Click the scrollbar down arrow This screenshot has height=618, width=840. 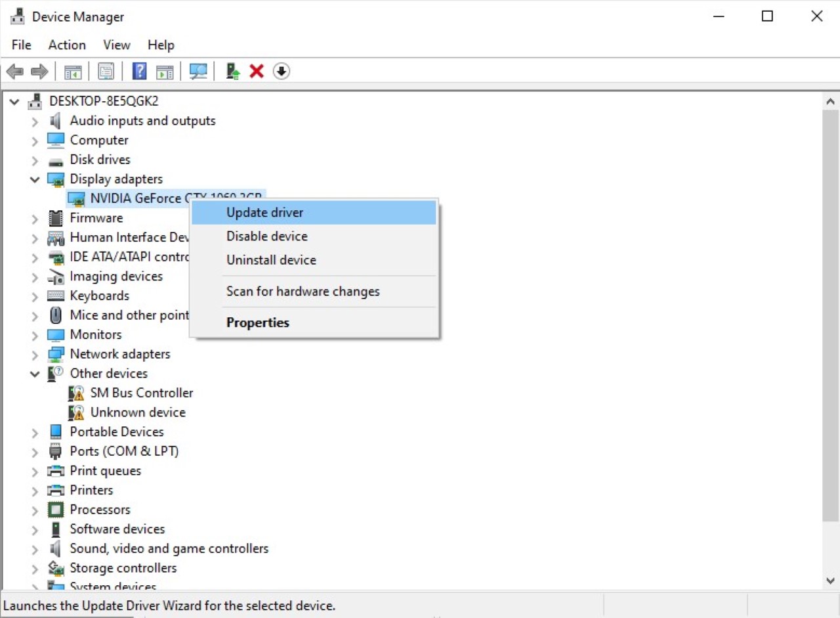(829, 581)
